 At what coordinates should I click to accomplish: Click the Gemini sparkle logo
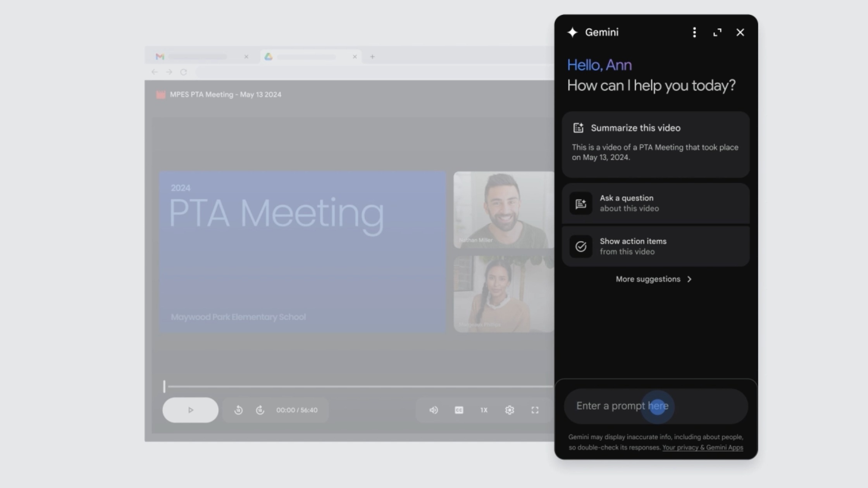572,33
